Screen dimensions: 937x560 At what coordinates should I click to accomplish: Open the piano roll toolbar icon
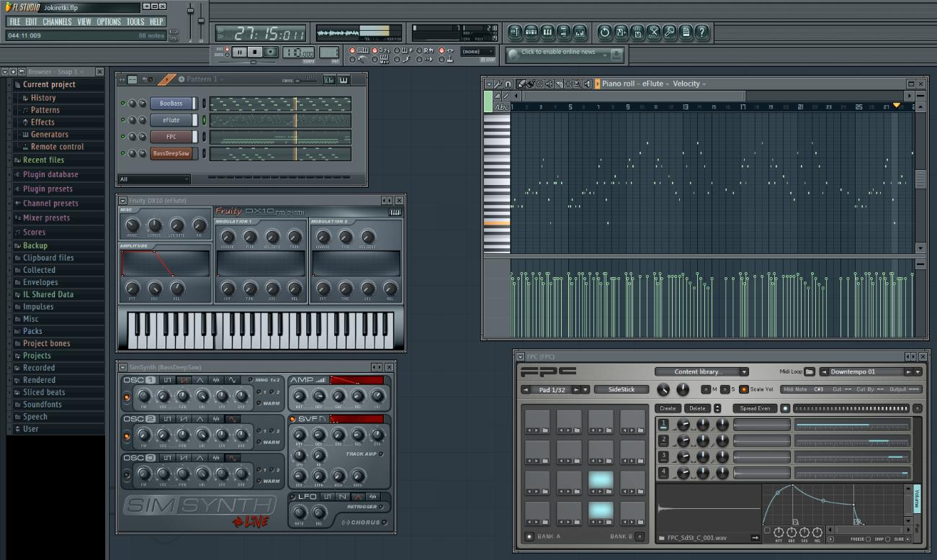pos(548,32)
